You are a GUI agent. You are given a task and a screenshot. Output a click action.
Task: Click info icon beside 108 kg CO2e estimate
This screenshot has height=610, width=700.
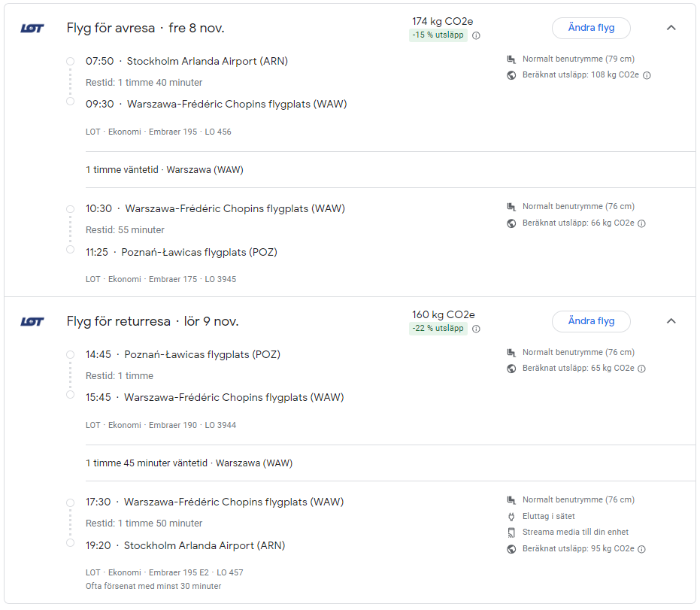coord(647,75)
